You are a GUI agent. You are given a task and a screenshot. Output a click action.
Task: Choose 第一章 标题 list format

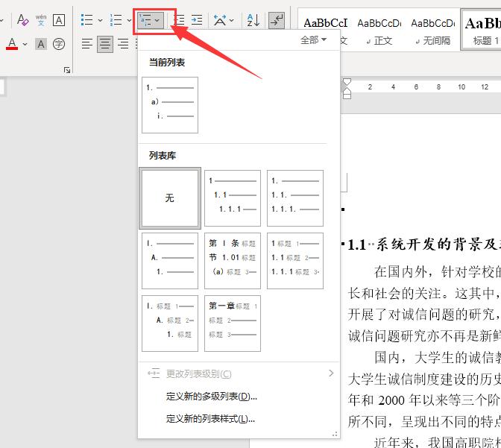(233, 324)
